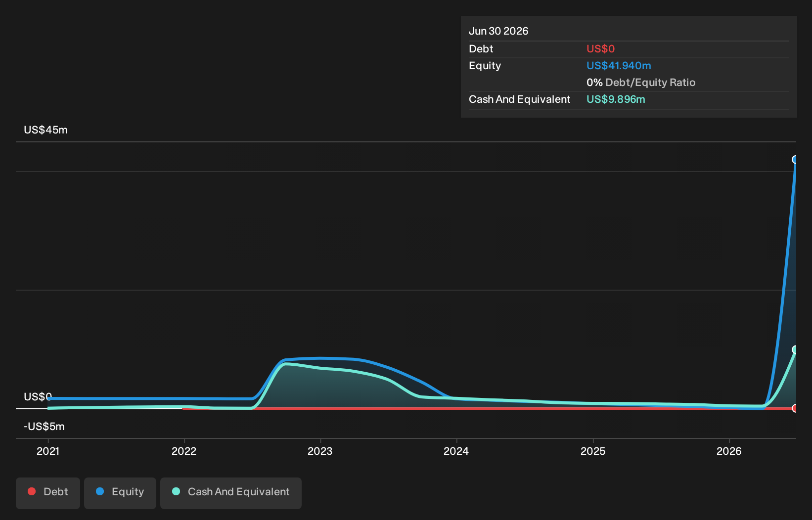The image size is (812, 520).
Task: Click the red Debt endpoint marker
Action: [x=795, y=408]
